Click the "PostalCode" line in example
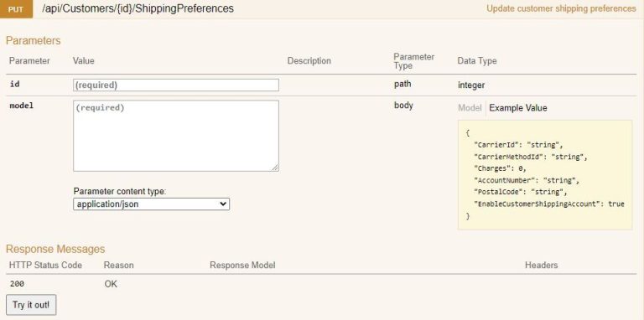The image size is (644, 320). (521, 192)
